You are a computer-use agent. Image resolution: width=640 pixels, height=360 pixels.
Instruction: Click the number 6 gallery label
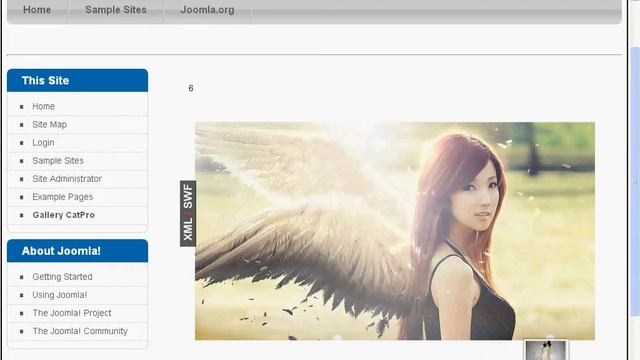[x=191, y=88]
